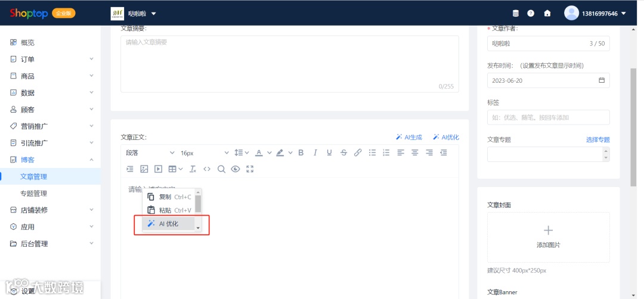The image size is (644, 299).
Task: Open the highlight color picker arrow
Action: click(290, 152)
